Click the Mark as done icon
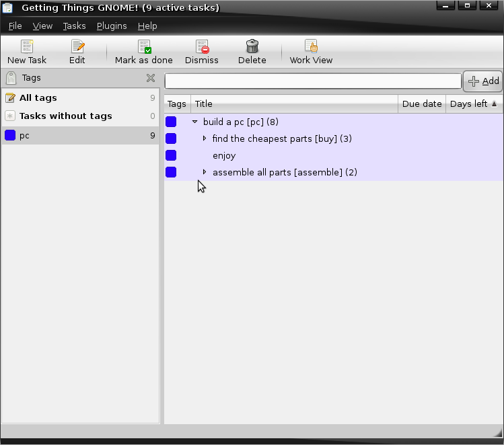This screenshot has height=445, width=504. point(144,46)
